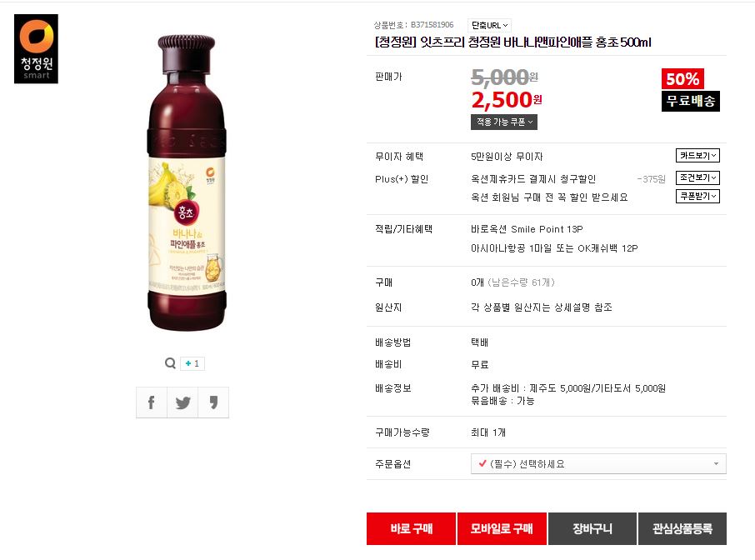Screen dimensions: 755x560
Task: Click the 50% discount badge
Action: pyautogui.click(x=682, y=79)
